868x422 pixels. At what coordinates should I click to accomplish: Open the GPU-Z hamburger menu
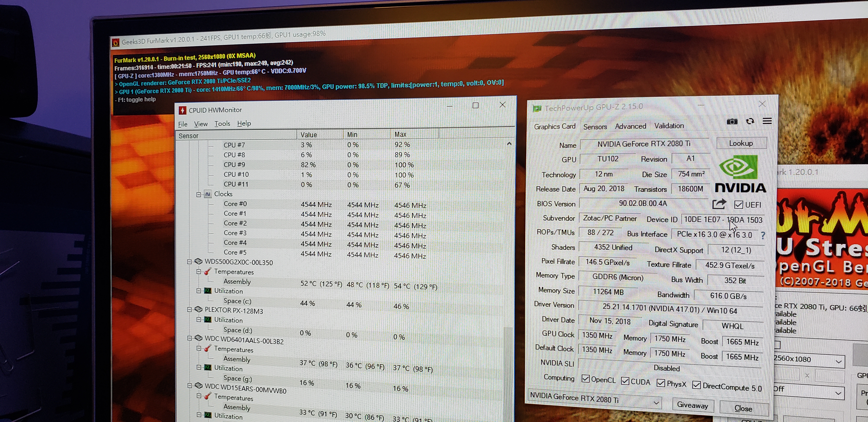[x=767, y=121]
